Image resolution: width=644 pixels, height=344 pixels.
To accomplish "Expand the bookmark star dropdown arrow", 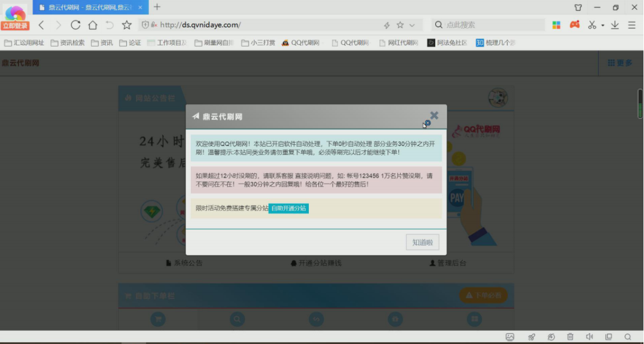I will tap(411, 24).
